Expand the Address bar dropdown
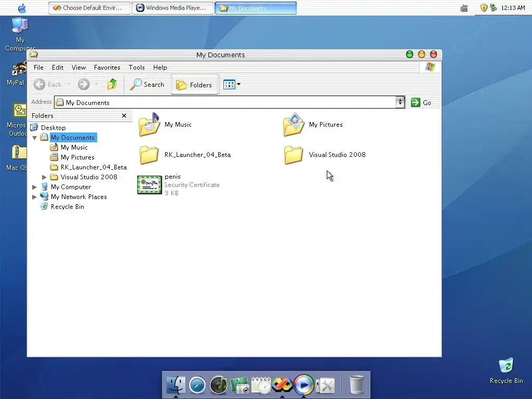532x399 pixels. 401,102
